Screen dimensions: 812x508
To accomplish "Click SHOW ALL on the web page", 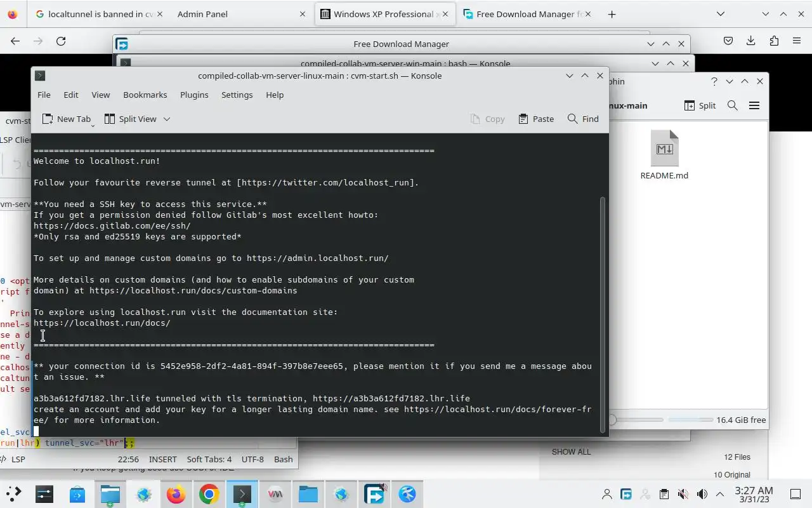I will 571,452.
